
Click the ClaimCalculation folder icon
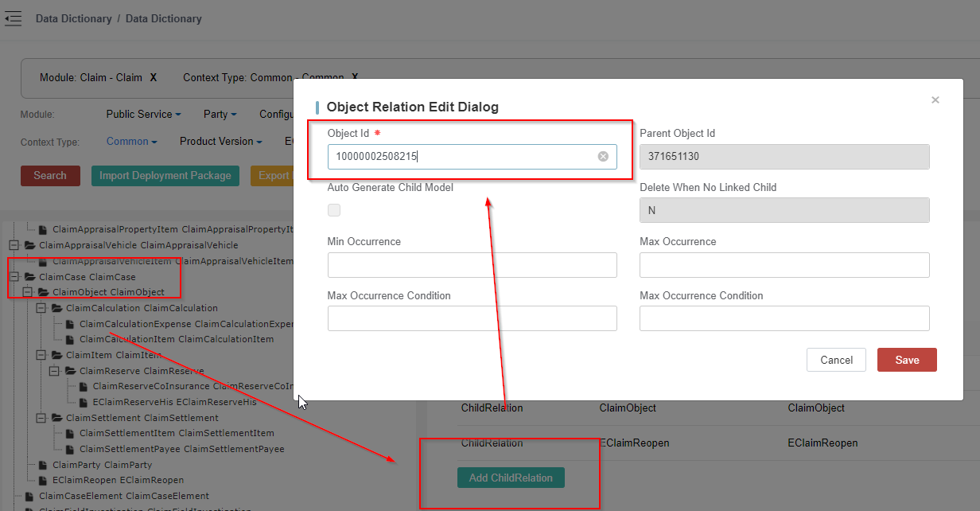tap(57, 308)
